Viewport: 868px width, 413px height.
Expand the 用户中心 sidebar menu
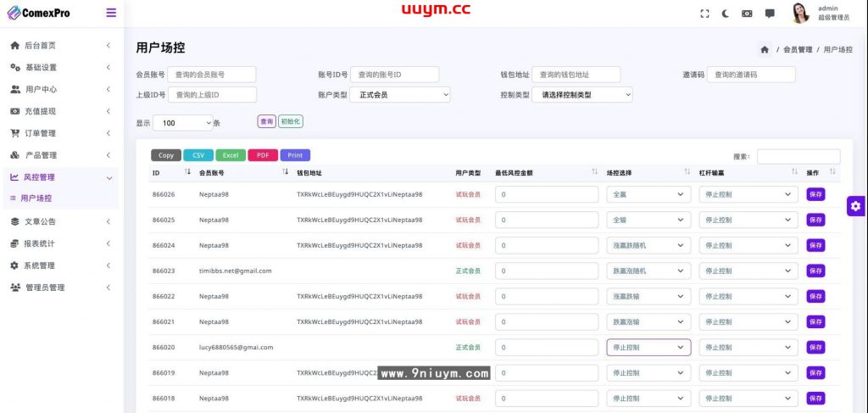[x=59, y=89]
